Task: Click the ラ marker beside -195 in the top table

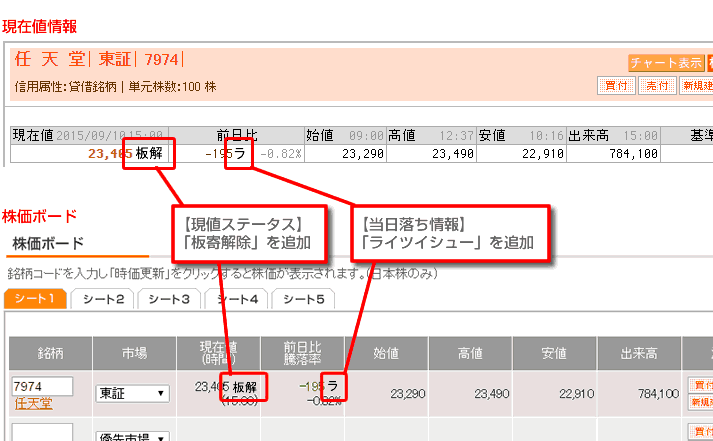Action: pos(239,153)
